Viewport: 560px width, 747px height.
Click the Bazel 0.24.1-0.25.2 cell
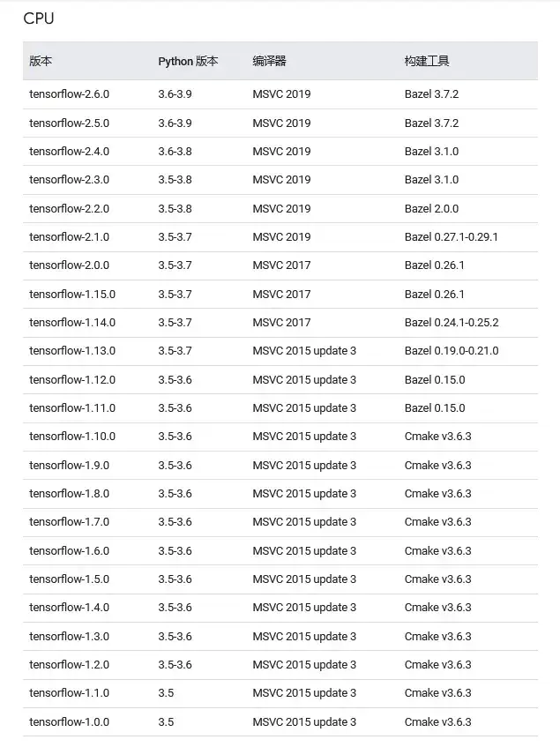pos(451,323)
